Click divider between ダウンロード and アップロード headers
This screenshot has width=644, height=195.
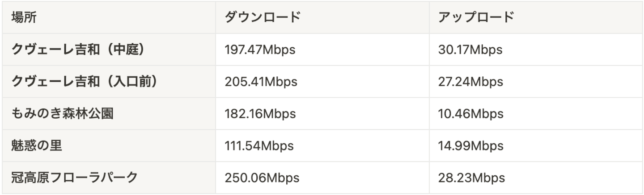[429, 17]
